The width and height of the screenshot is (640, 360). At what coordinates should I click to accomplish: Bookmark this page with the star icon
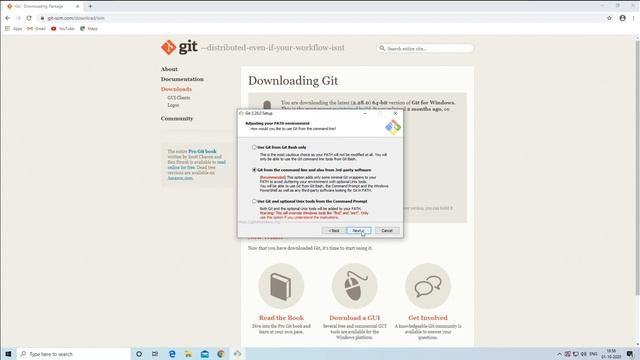[609, 18]
